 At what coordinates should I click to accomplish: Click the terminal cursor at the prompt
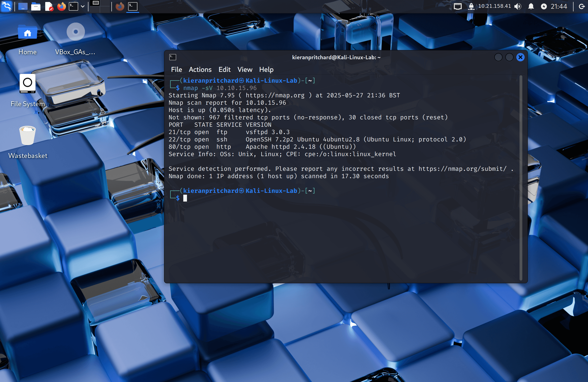185,198
